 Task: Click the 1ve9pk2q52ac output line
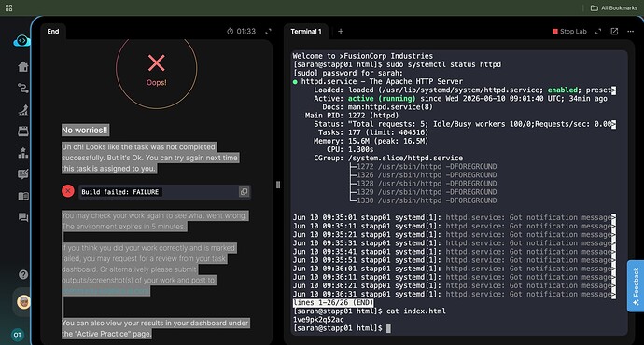point(318,320)
